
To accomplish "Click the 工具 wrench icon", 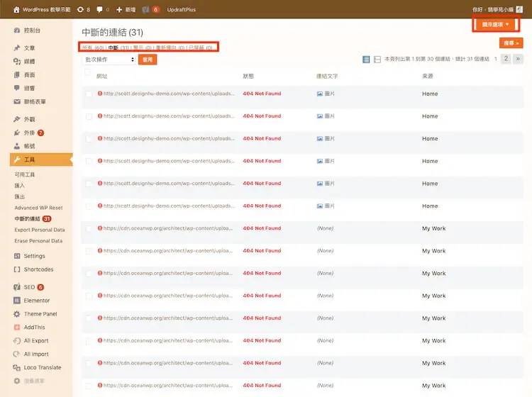I will (x=16, y=160).
